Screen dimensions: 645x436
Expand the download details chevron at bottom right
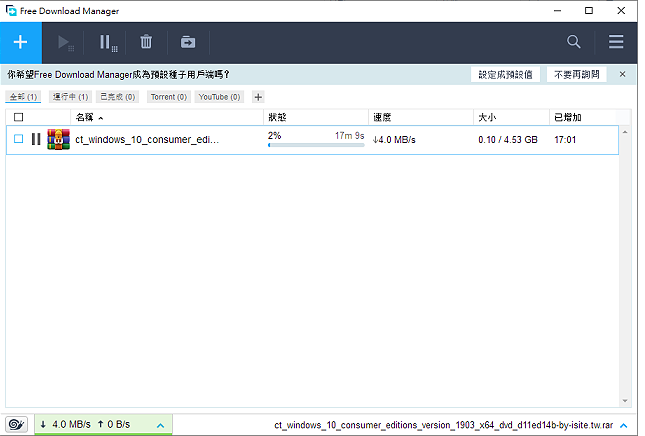tap(624, 426)
